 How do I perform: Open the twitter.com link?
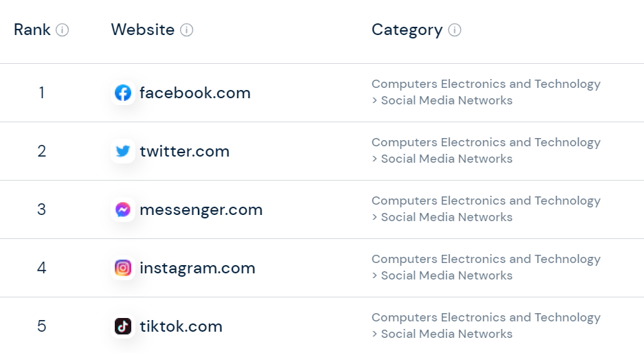tap(184, 151)
